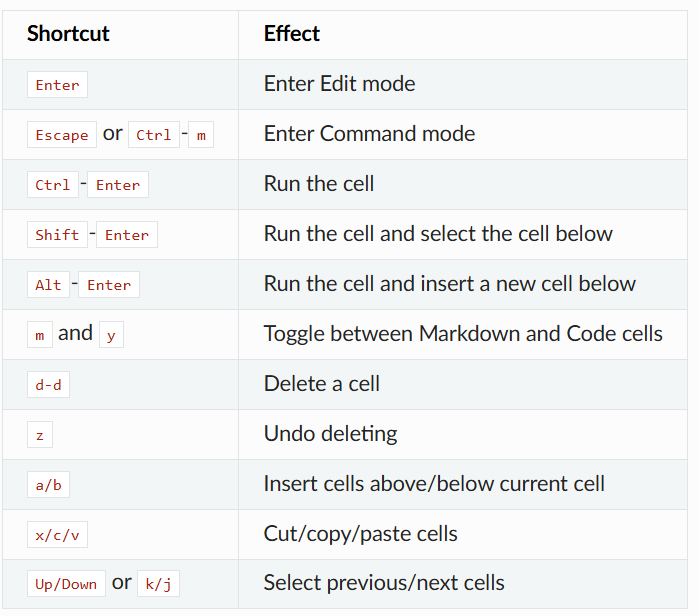
Task: Select the 'Delete a cell' description
Action: point(322,384)
